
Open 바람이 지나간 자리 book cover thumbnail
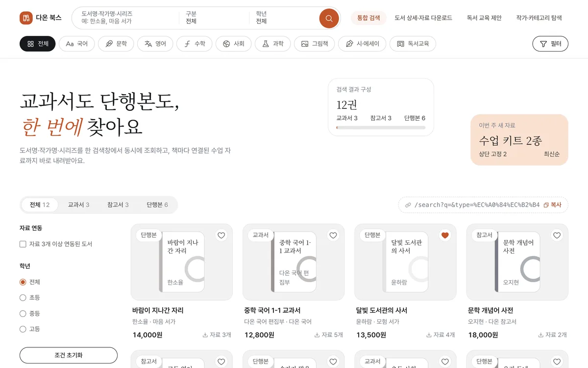click(x=182, y=262)
